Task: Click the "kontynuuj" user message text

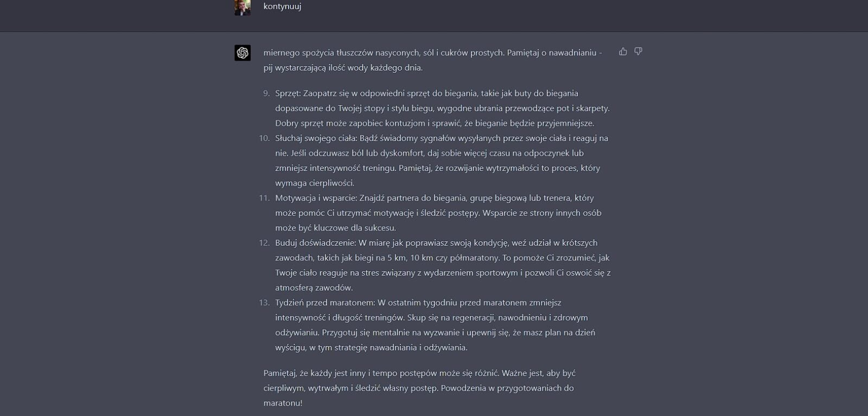Action: click(x=282, y=7)
